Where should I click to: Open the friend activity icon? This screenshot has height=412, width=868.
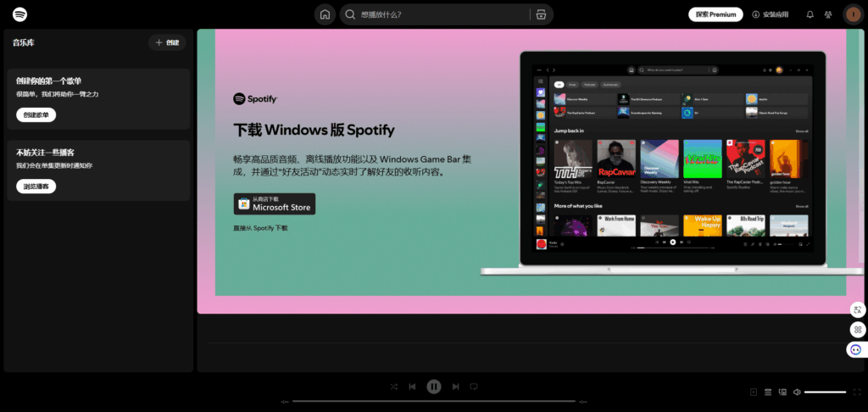(x=828, y=14)
